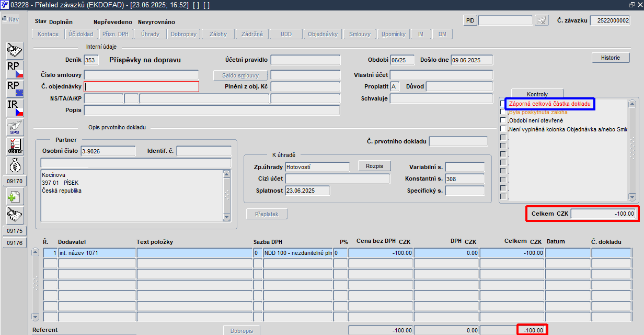Toggle the Nav radio button
Screen dimensions: 644x335
(x=5, y=19)
